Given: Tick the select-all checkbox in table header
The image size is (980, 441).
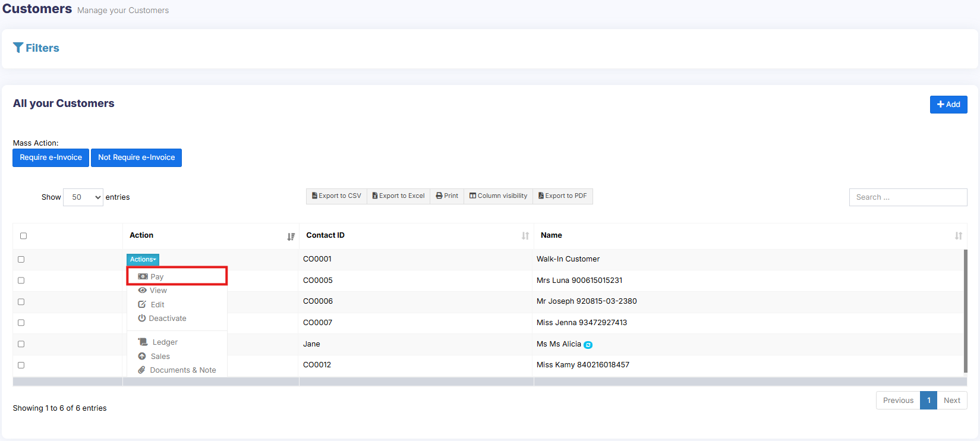Looking at the screenshot, I should (23, 236).
